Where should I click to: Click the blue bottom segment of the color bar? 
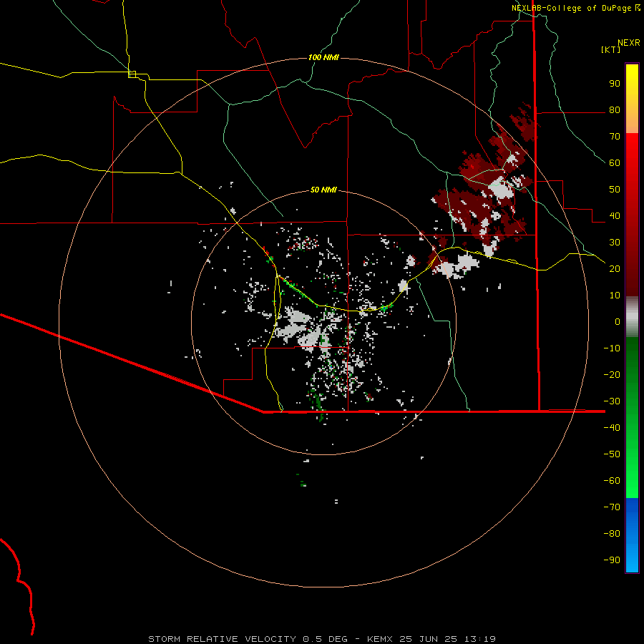pyautogui.click(x=632, y=535)
